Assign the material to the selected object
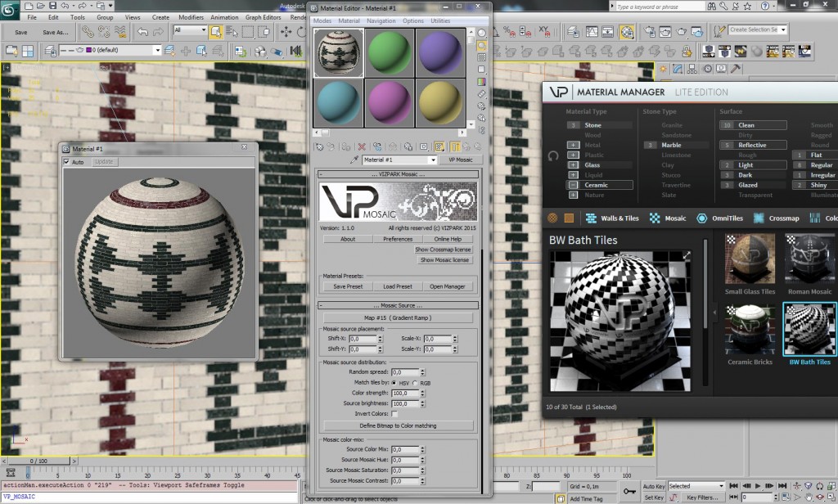This screenshot has height=504, width=838. point(345,147)
